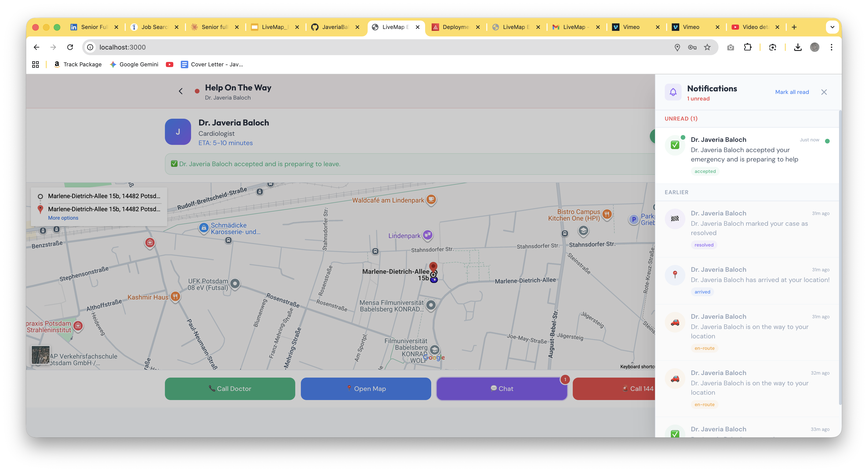Expand the tab search dropdown arrow
The image size is (868, 472).
832,27
